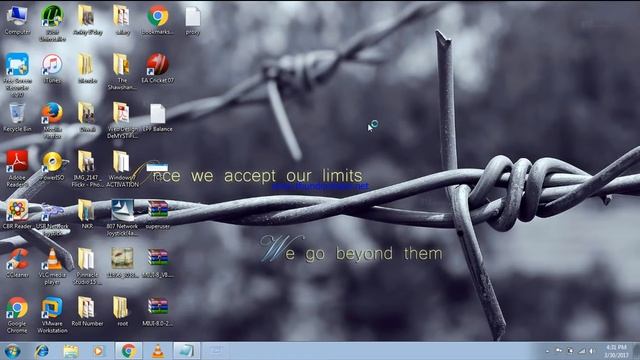
Task: Launch the Mozilla Firefox shortcut
Action: coord(52,121)
